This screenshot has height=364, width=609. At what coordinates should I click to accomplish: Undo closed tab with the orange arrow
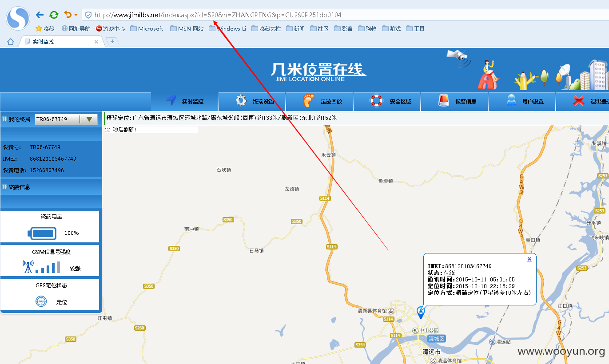tap(68, 15)
